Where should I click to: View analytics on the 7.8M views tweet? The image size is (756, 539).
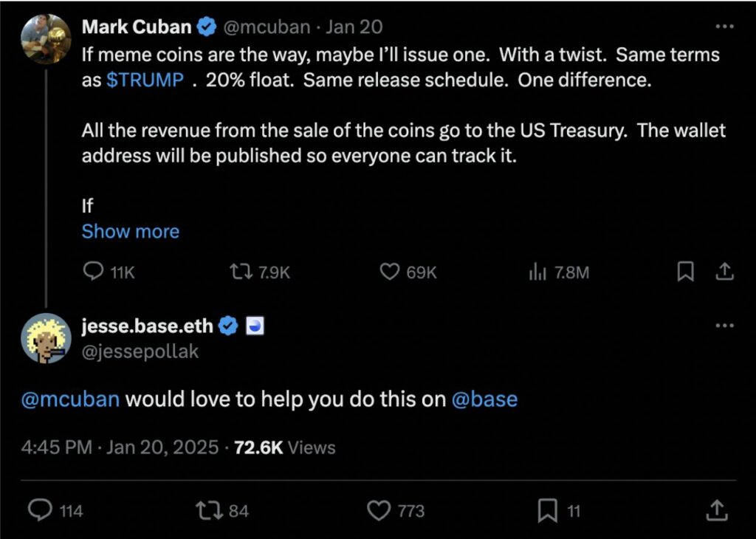(x=537, y=272)
